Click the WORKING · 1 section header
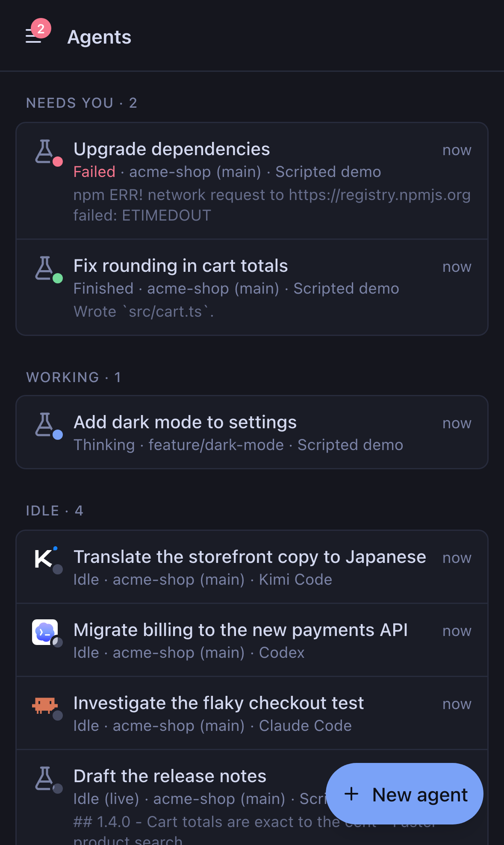 [x=74, y=377]
